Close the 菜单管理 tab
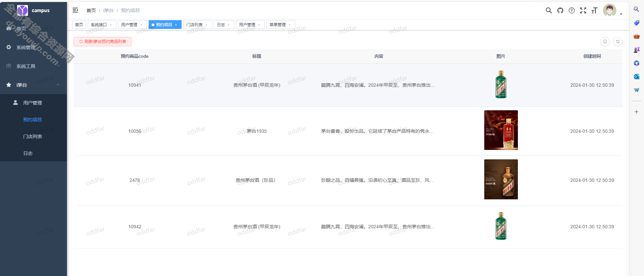 [x=290, y=25]
